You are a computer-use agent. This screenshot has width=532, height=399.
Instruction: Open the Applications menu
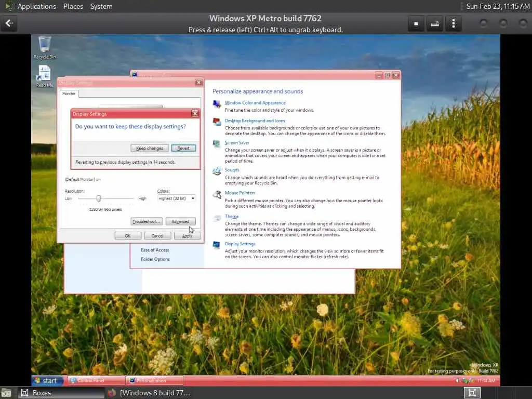(37, 6)
